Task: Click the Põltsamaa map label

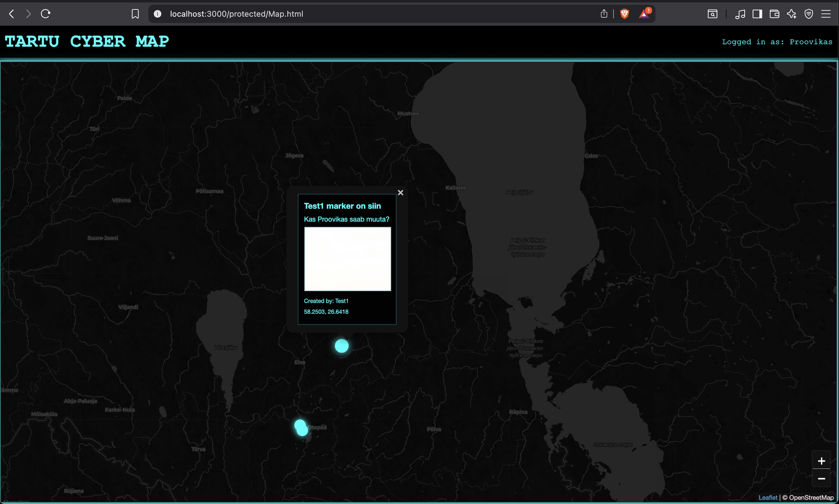Action: pyautogui.click(x=210, y=191)
